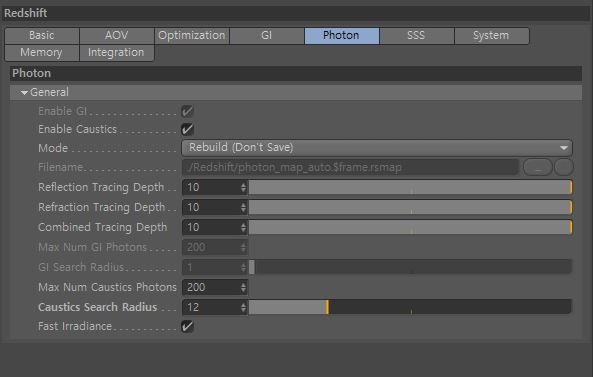The height and width of the screenshot is (377, 593).
Task: Uncheck Fast Irradiance
Action: (x=188, y=326)
